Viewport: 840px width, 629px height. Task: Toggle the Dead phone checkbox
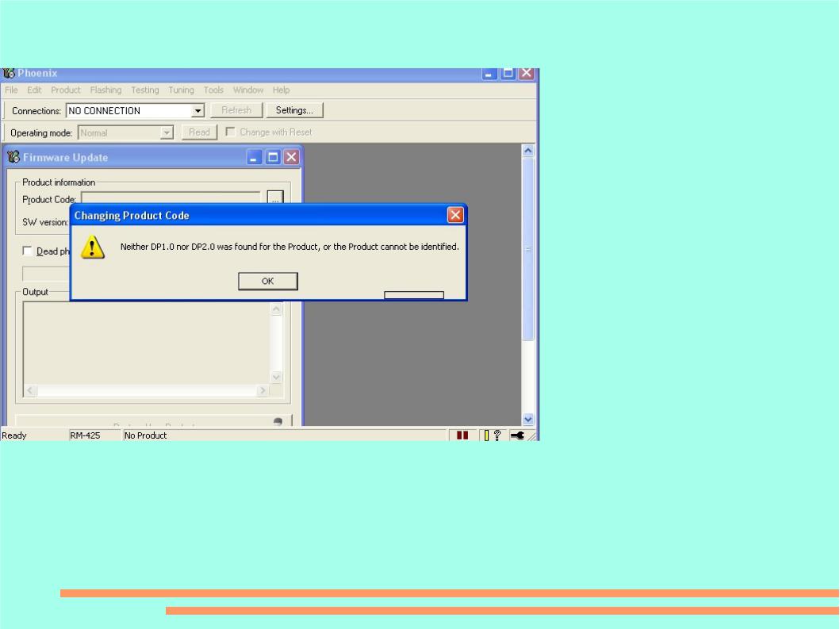click(27, 251)
